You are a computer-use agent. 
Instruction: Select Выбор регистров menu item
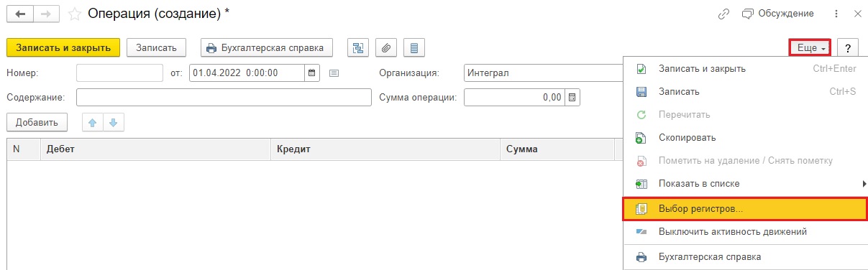point(744,209)
